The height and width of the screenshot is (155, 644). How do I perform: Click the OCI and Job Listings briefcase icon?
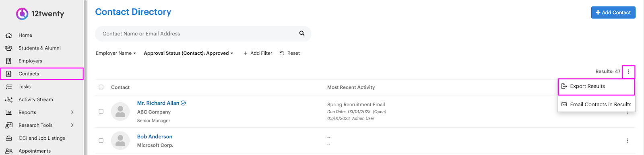8,138
